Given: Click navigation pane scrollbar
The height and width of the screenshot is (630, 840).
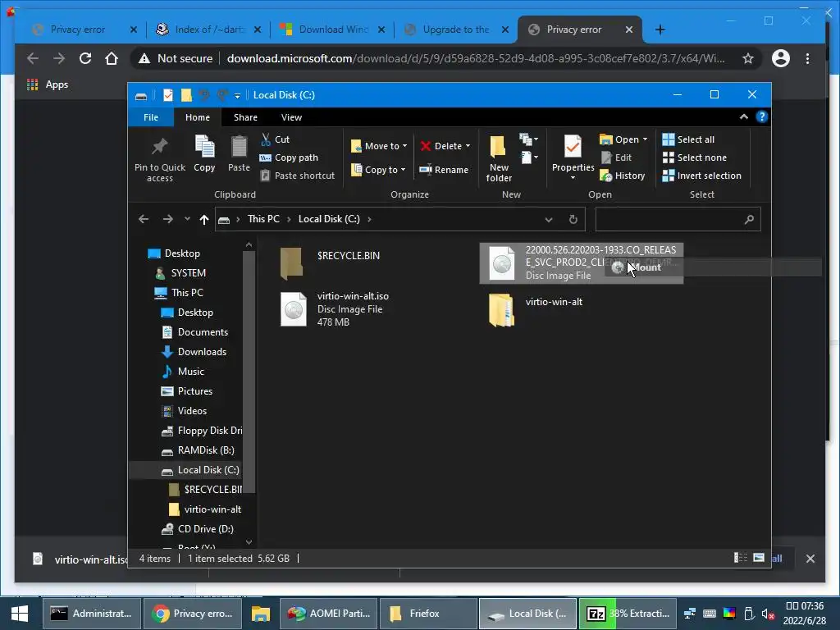Looking at the screenshot, I should [249, 370].
